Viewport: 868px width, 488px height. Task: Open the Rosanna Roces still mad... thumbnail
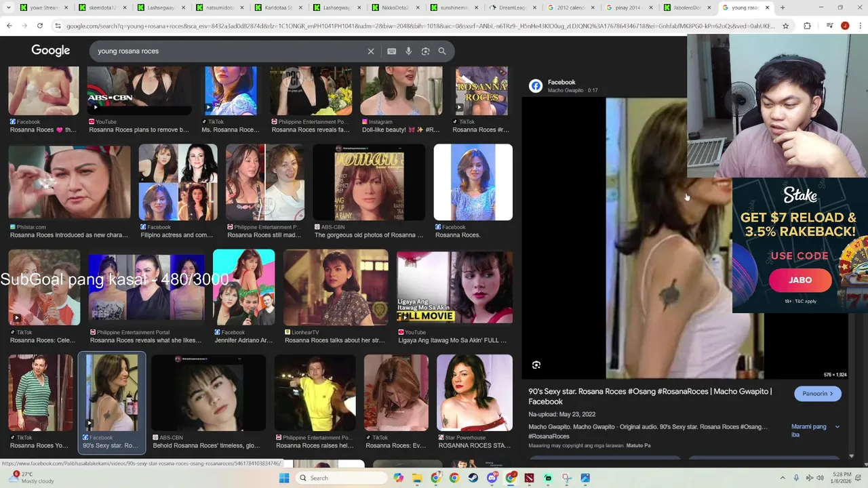click(264, 182)
